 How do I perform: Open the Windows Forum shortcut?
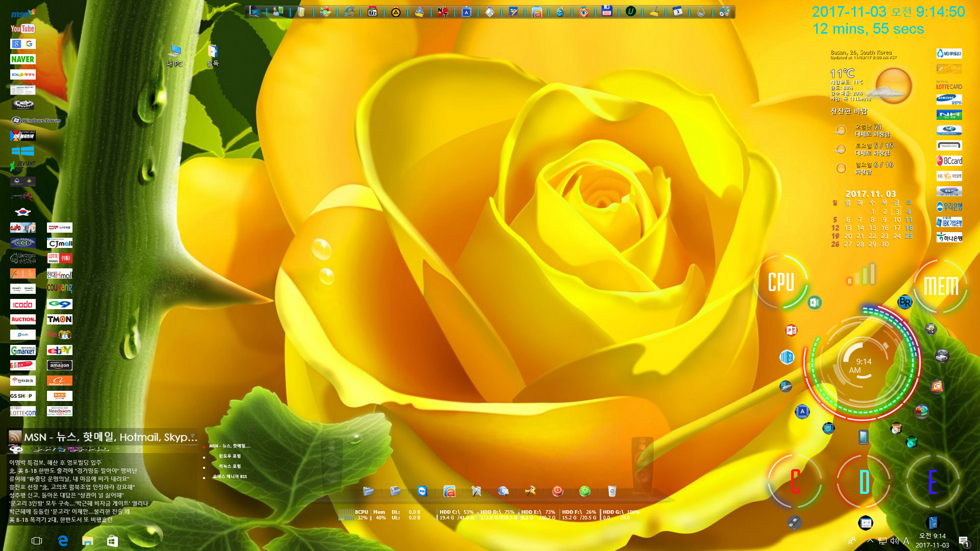pos(36,120)
